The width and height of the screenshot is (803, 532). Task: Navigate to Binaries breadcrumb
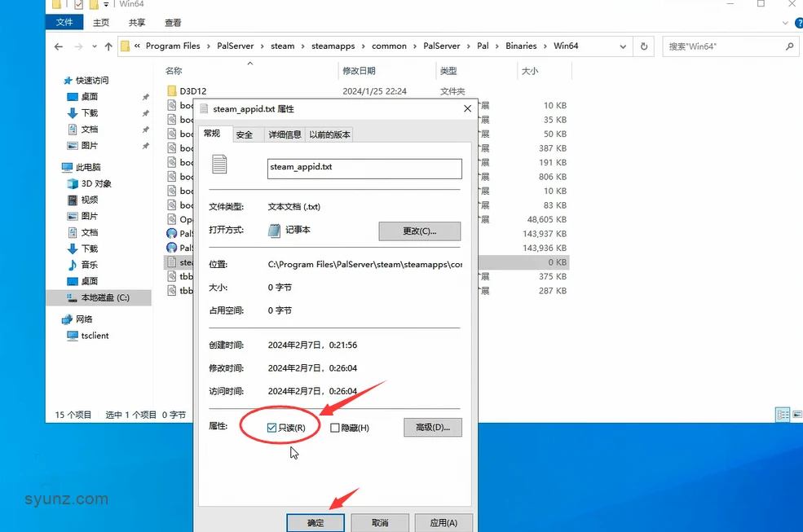(x=521, y=46)
